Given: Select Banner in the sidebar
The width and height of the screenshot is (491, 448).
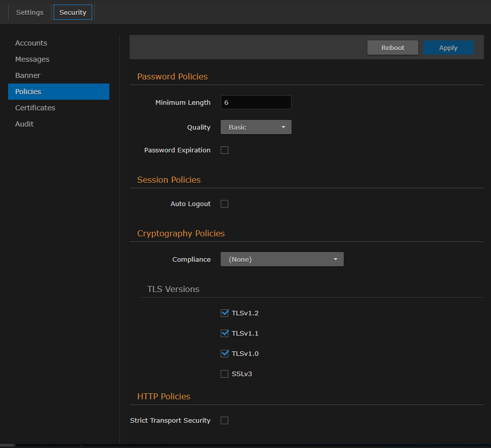Looking at the screenshot, I should pos(27,75).
